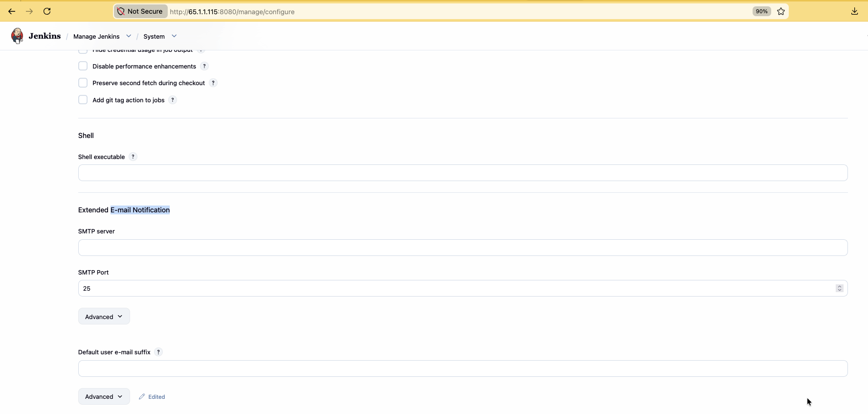Screen dimensions: 868x414
Task: Click the browser forward arrow
Action: pos(29,11)
